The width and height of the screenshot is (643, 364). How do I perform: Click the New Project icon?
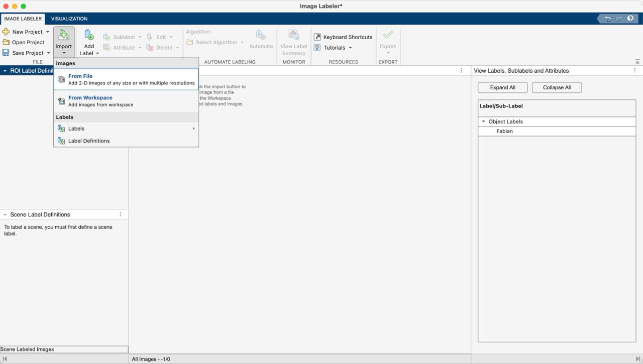click(x=6, y=32)
